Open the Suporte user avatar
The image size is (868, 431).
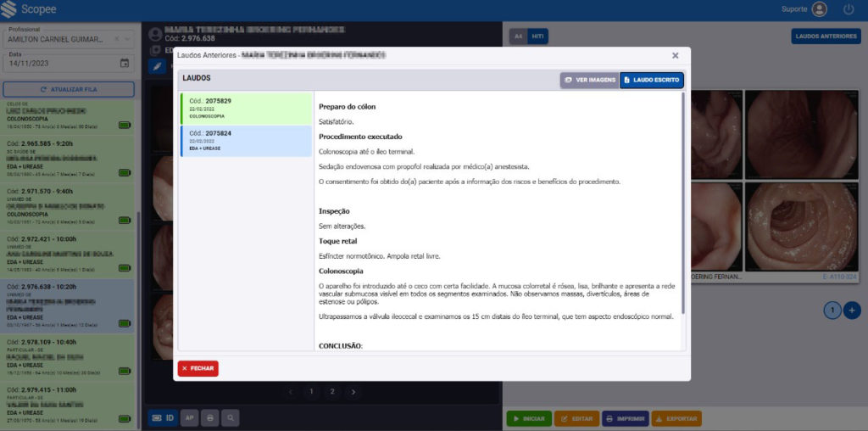(820, 9)
